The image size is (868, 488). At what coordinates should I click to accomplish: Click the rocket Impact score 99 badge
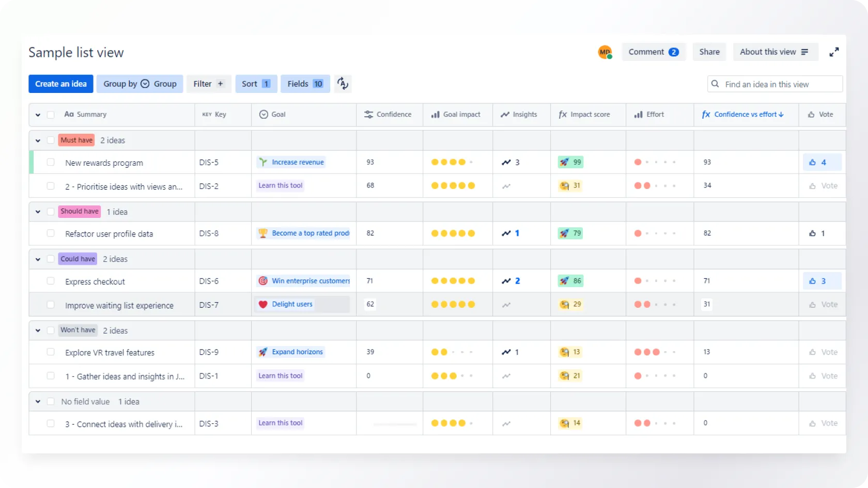point(571,162)
